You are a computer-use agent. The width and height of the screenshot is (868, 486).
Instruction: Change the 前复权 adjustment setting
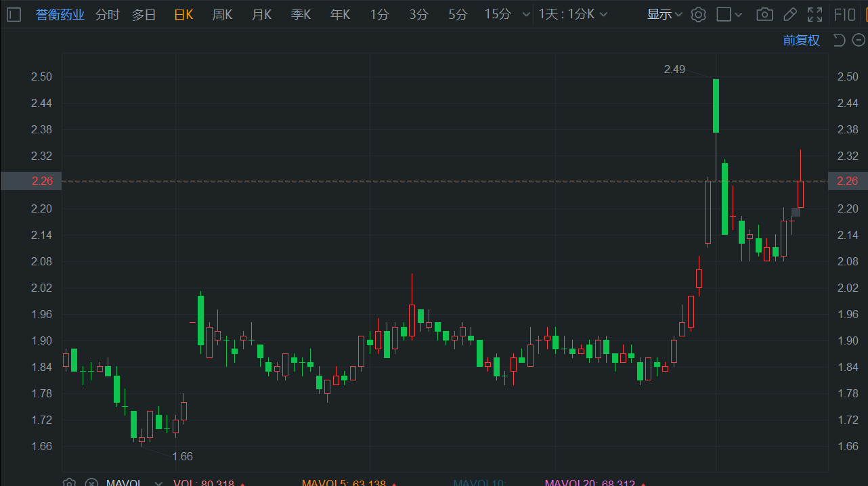(x=801, y=41)
